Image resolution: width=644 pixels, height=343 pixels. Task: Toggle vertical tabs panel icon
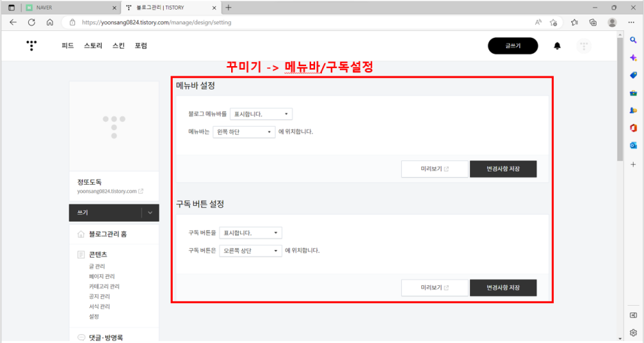[12, 8]
